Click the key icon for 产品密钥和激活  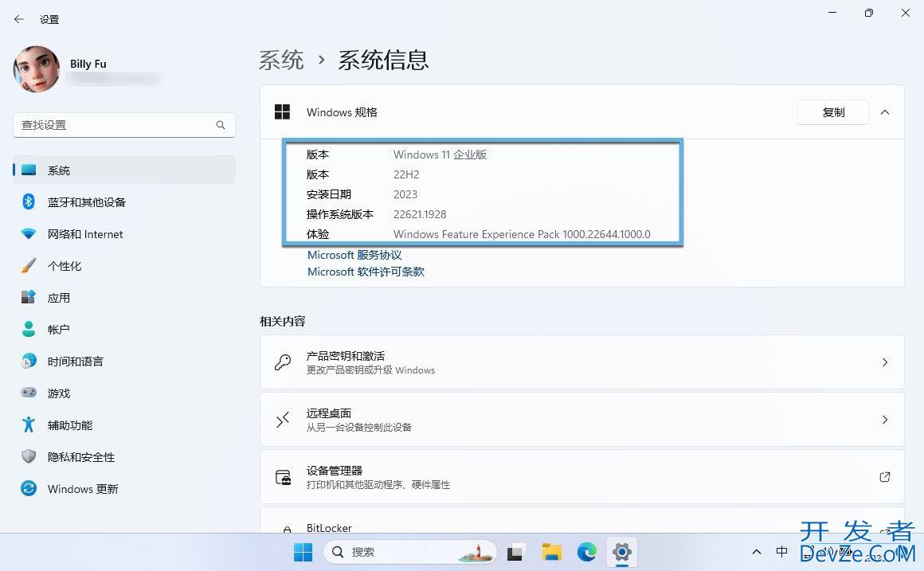point(283,362)
